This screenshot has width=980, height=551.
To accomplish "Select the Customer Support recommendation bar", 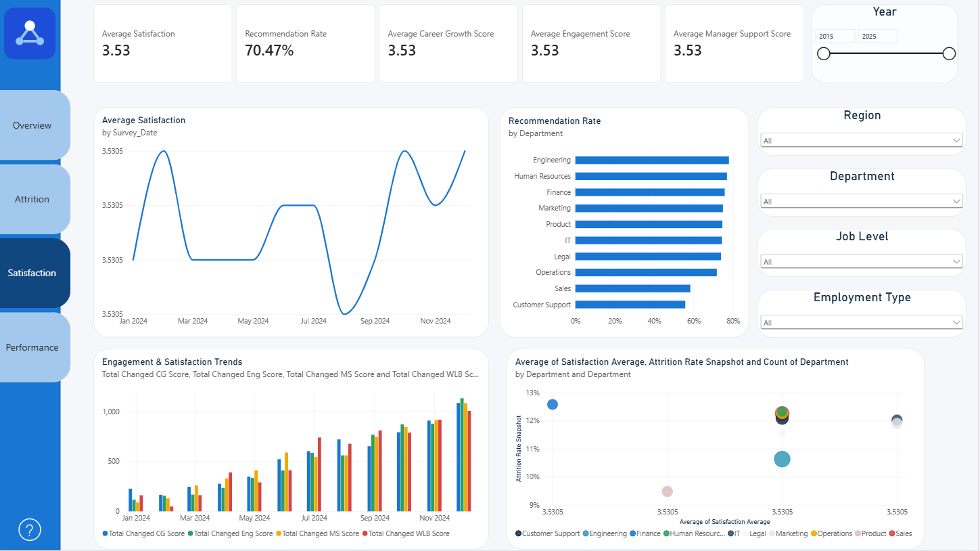I will pyautogui.click(x=630, y=305).
